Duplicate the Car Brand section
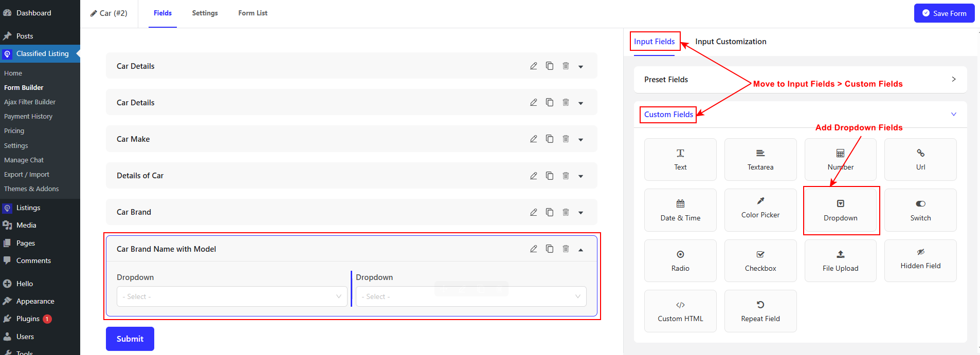980x355 pixels. point(550,212)
